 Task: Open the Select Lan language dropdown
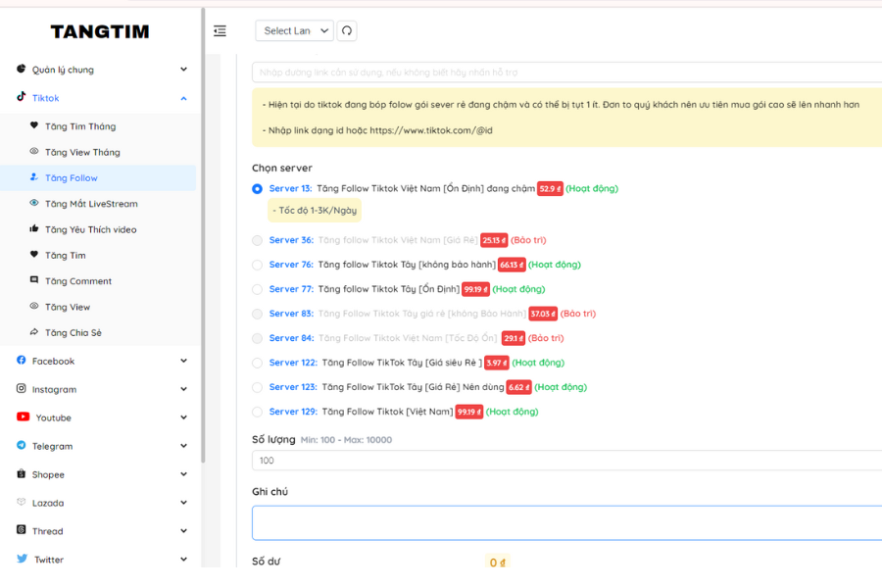(294, 31)
